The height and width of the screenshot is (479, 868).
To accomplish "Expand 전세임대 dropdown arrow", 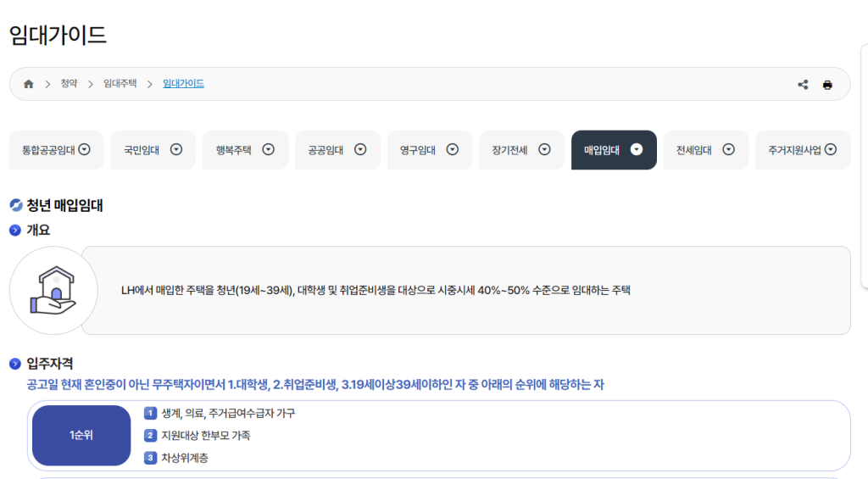I will (728, 149).
